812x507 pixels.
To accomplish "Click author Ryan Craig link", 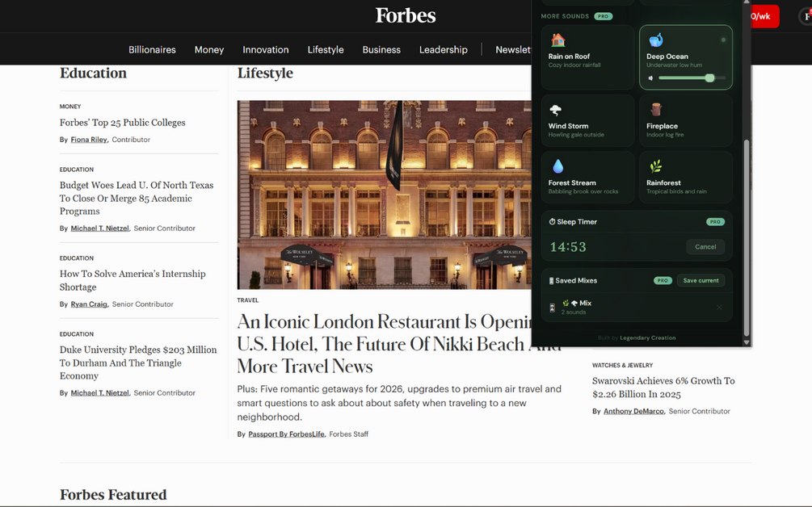I will click(x=89, y=304).
